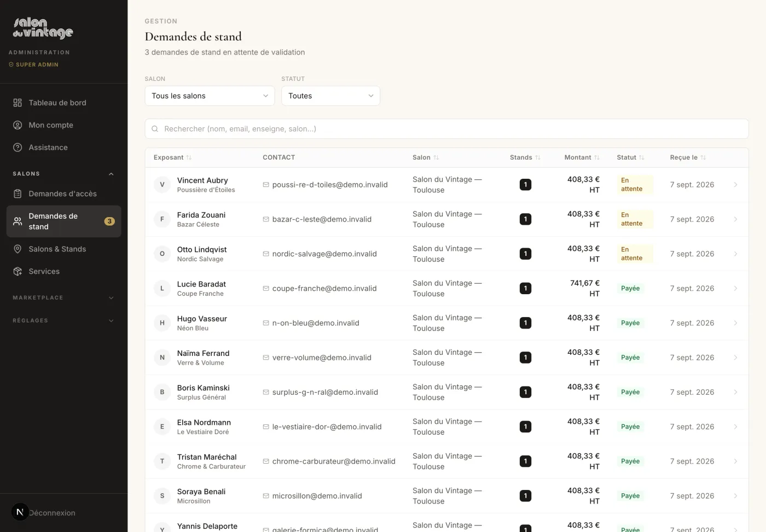This screenshot has height=532, width=766.
Task: Open Farida Zouani's row chevron
Action: click(735, 219)
